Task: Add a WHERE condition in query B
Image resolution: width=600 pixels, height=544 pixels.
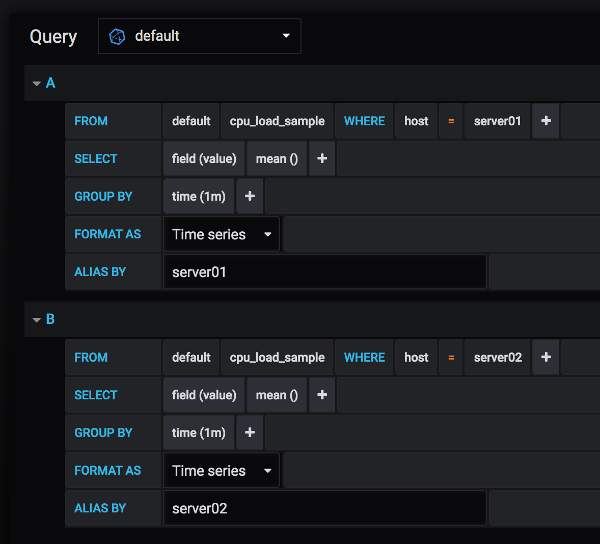Action: click(546, 357)
